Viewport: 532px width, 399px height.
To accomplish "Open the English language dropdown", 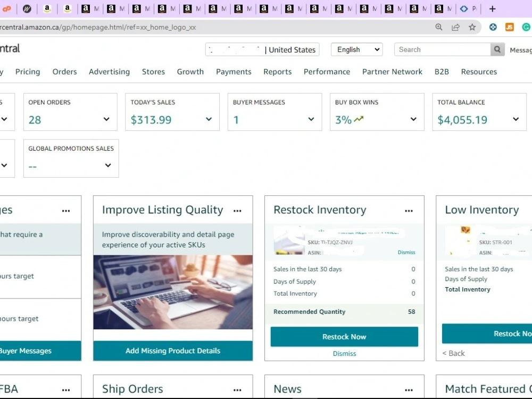I will 357,49.
